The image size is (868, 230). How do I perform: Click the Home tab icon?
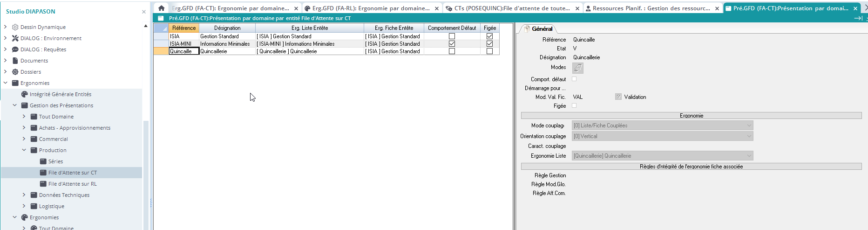[x=161, y=8]
